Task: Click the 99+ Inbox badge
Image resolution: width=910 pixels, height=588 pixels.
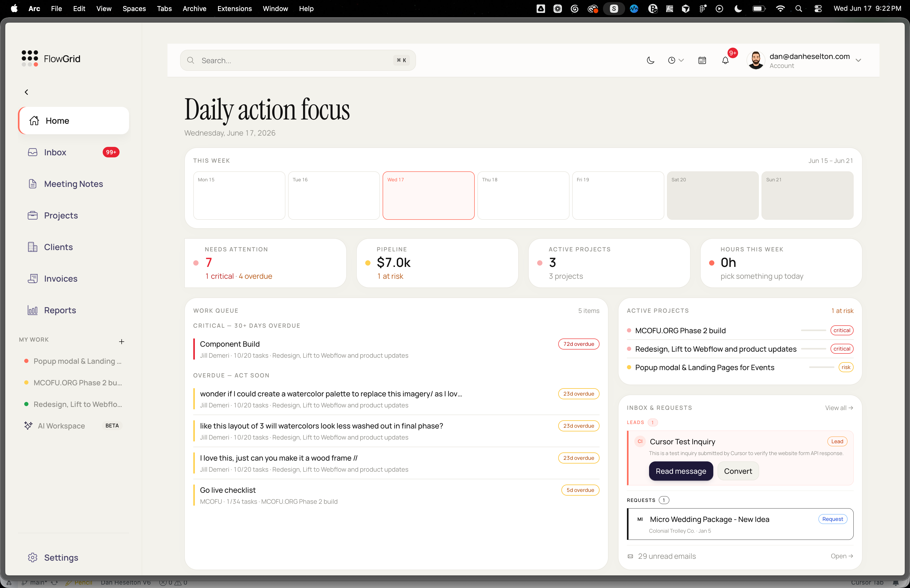Action: pos(111,152)
